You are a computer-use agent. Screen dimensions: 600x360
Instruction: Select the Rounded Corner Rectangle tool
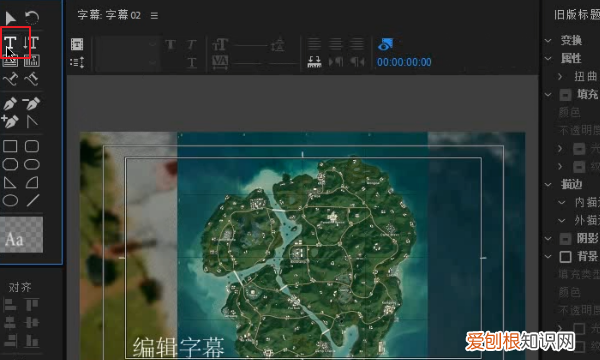point(32,146)
